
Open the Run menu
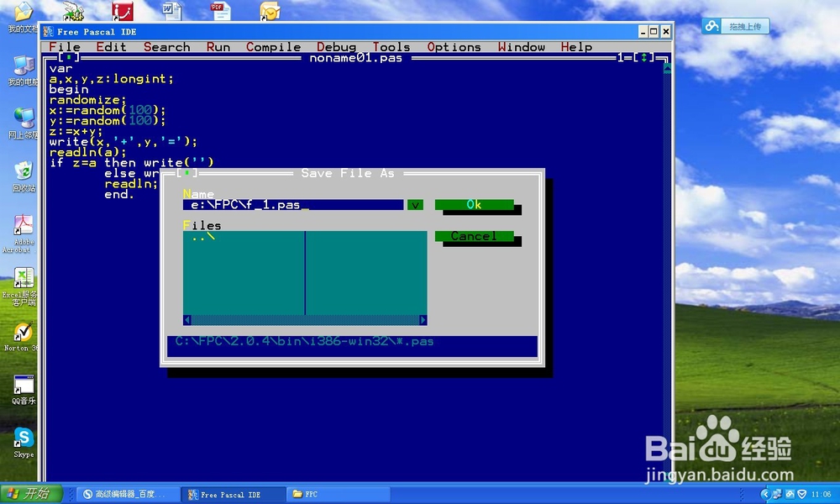pyautogui.click(x=218, y=47)
